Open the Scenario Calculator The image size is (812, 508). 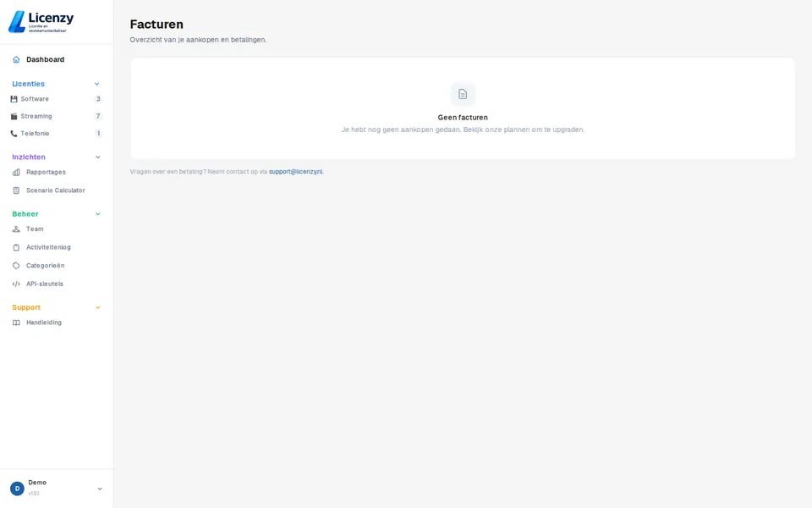(x=57, y=190)
